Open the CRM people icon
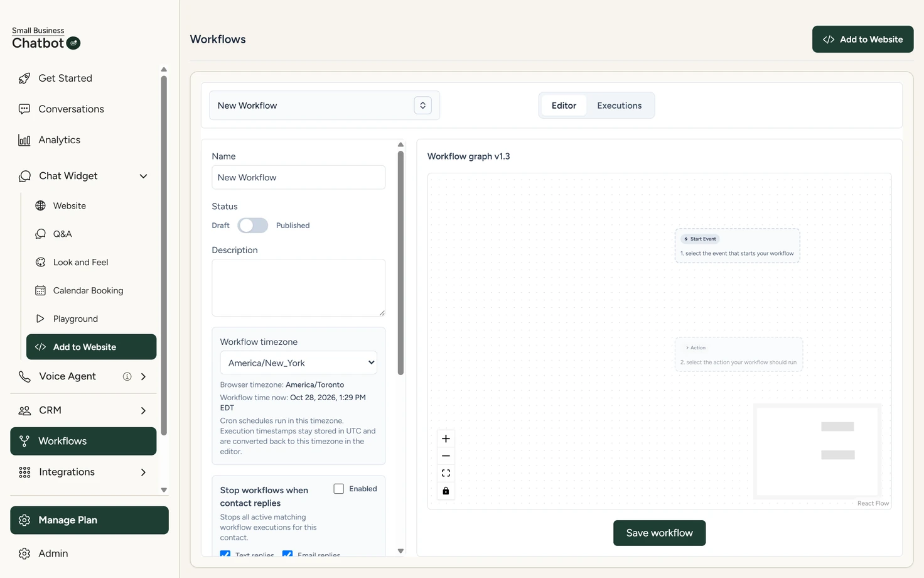Viewport: 924px width, 578px height. pos(24,410)
